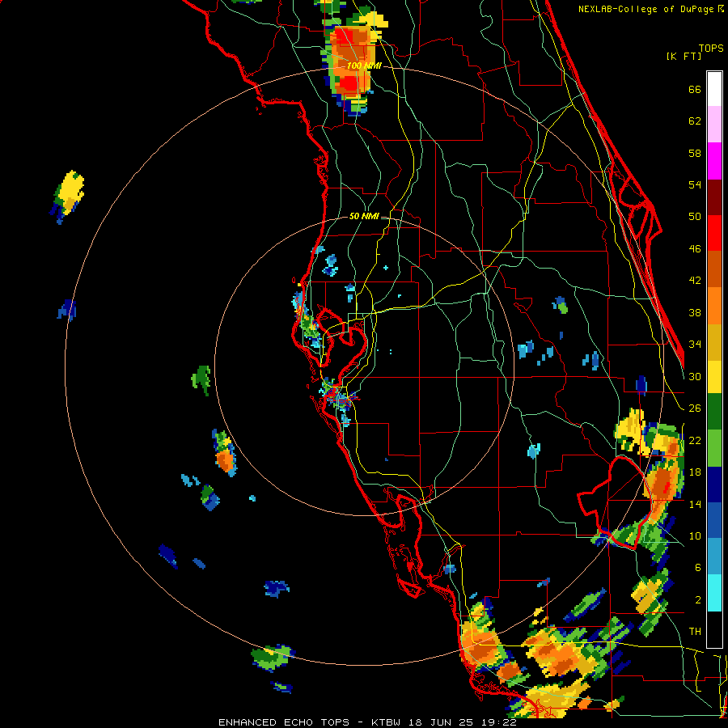
Task: Click the '62' value on the legend
Action: coord(695,121)
